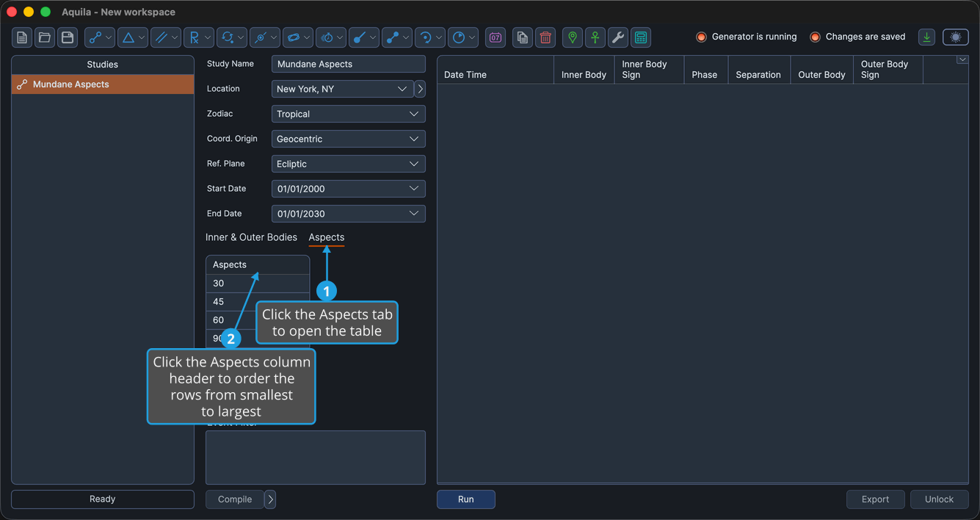Open the Start Date picker 01/01/2000
980x520 pixels.
[349, 189]
